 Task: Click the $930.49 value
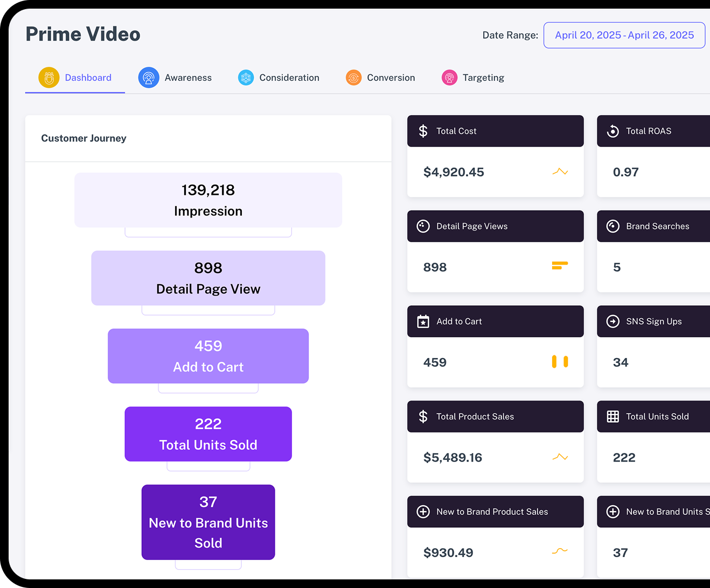448,553
